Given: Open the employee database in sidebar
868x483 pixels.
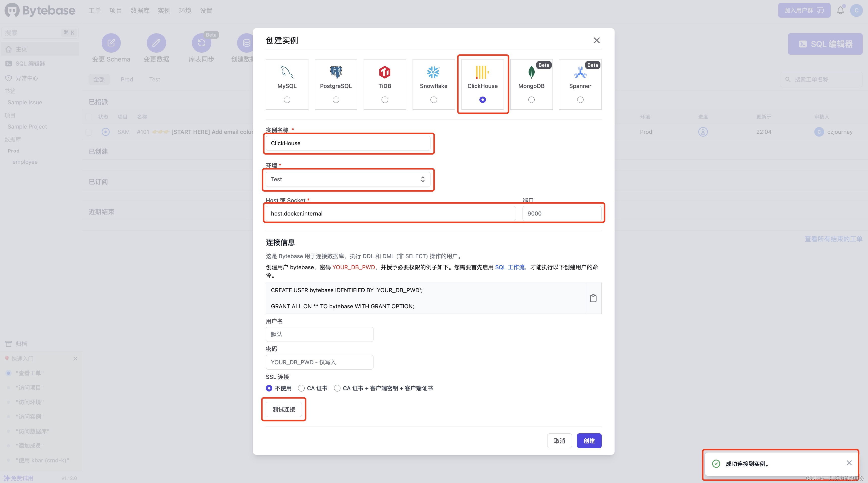Looking at the screenshot, I should [x=25, y=162].
